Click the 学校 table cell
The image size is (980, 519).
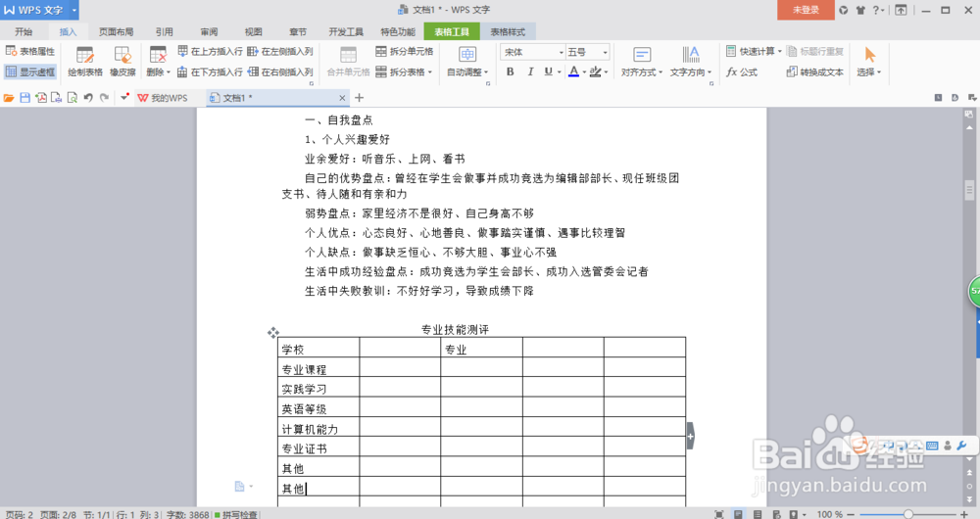point(318,348)
